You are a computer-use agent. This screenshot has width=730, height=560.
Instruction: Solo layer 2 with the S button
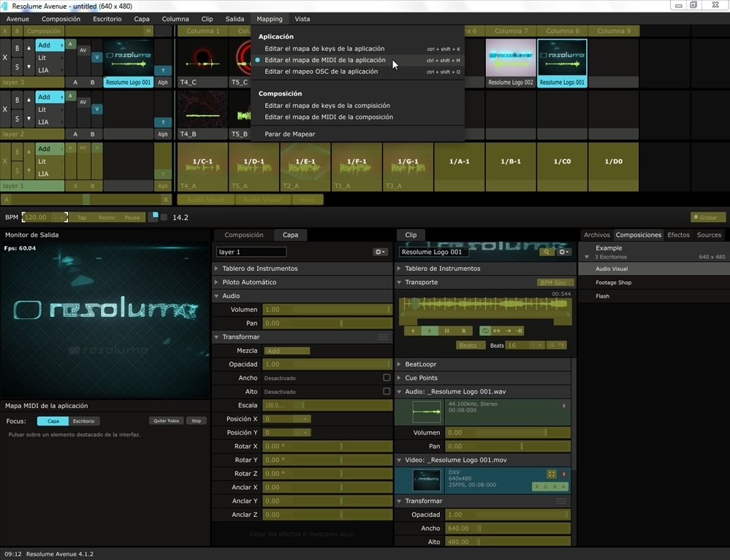point(18,118)
